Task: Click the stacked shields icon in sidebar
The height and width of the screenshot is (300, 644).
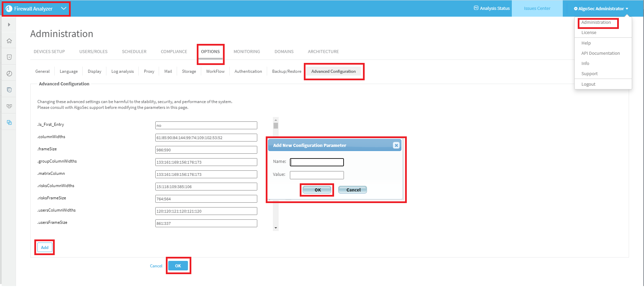Action: tap(9, 90)
